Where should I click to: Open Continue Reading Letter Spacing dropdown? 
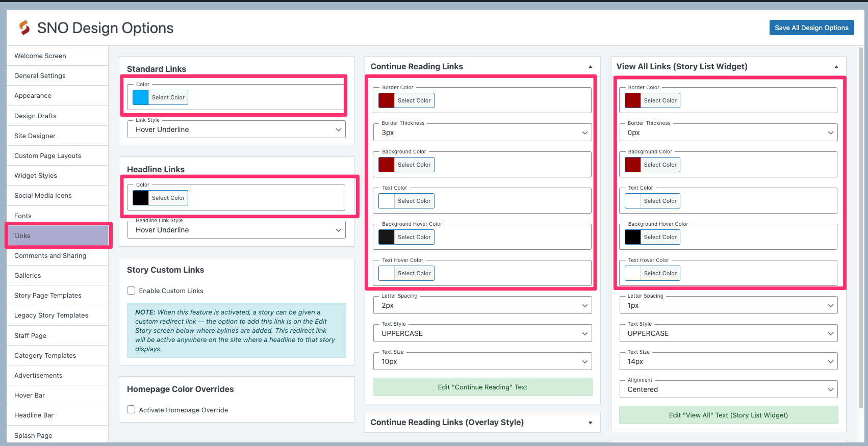[x=482, y=305]
